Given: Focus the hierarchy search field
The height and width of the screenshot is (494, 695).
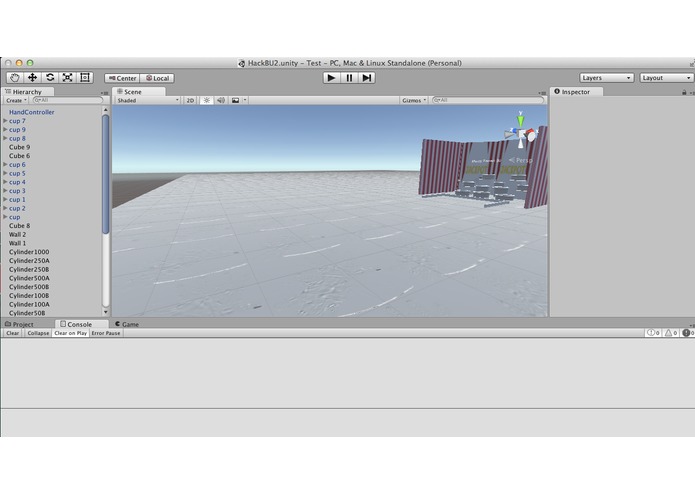Looking at the screenshot, I should click(x=68, y=101).
